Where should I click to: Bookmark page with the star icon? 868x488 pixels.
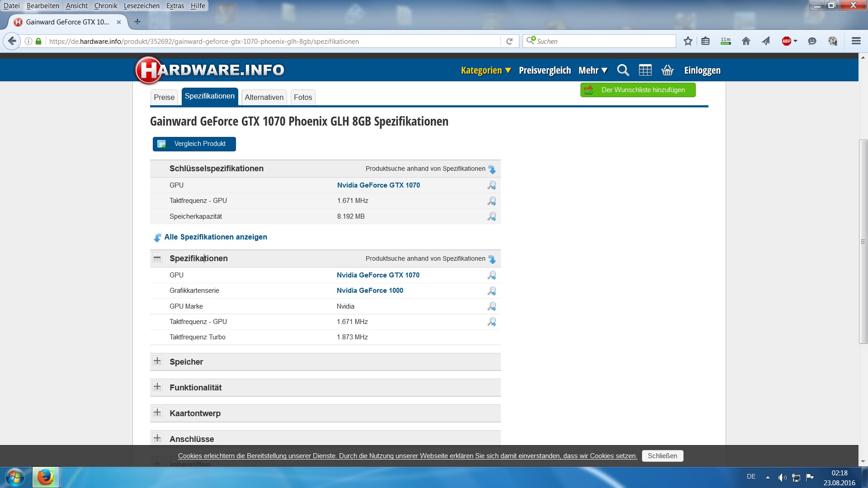click(688, 41)
